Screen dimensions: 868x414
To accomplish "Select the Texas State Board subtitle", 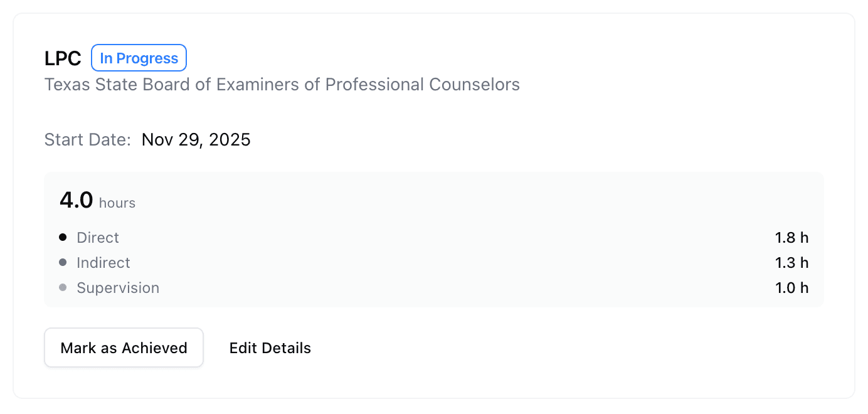I will click(282, 84).
